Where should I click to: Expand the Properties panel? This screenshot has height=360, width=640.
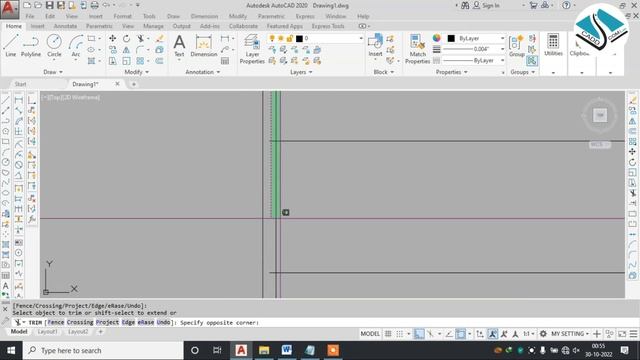(451, 72)
